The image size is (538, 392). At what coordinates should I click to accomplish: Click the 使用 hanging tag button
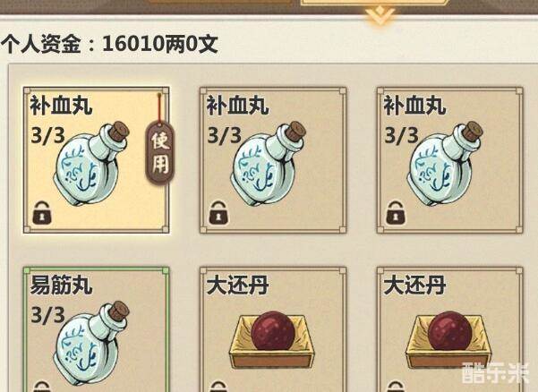tap(160, 153)
